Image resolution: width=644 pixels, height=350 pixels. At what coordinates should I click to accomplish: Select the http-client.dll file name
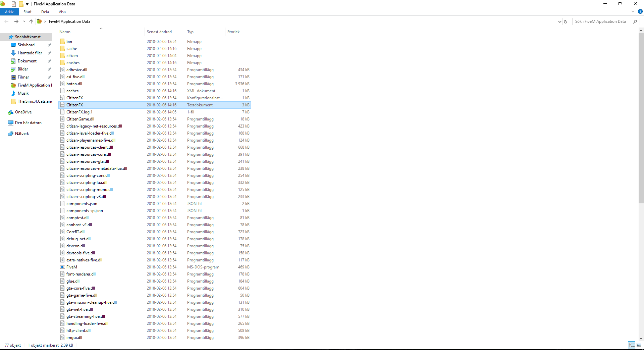(78, 331)
